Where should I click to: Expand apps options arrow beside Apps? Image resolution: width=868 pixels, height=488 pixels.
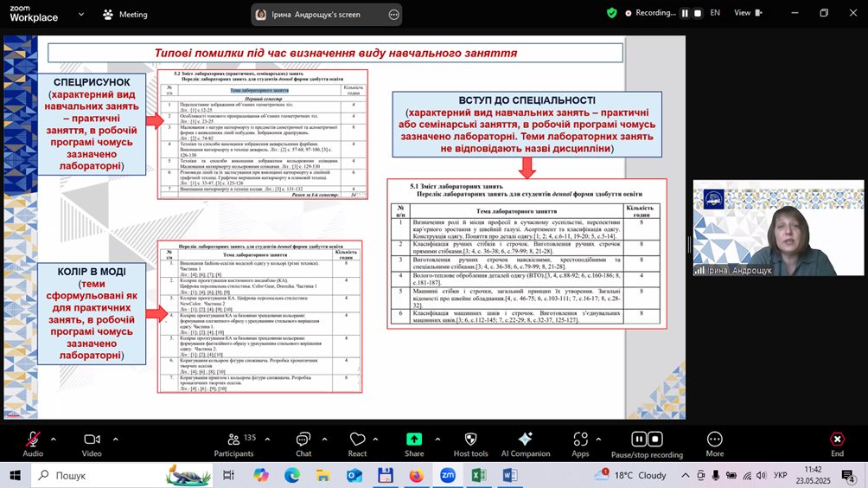pyautogui.click(x=598, y=440)
